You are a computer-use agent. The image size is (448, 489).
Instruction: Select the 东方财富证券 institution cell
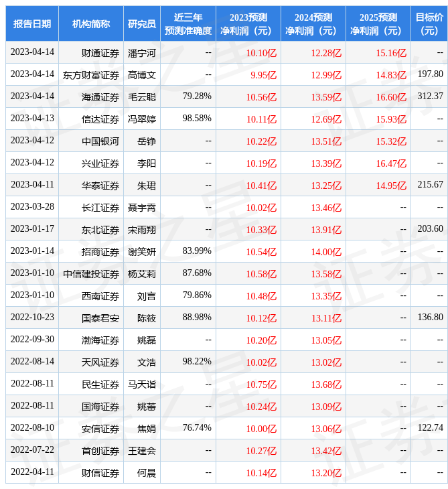pyautogui.click(x=90, y=75)
